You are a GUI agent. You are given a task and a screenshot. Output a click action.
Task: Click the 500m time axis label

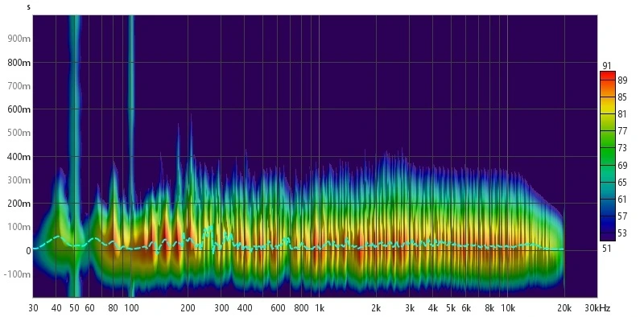point(19,133)
